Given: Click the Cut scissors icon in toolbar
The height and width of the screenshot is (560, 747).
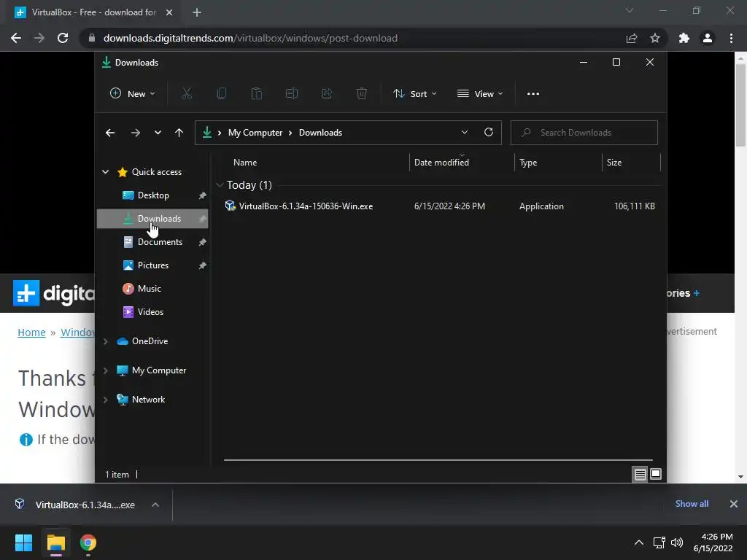Looking at the screenshot, I should point(186,94).
